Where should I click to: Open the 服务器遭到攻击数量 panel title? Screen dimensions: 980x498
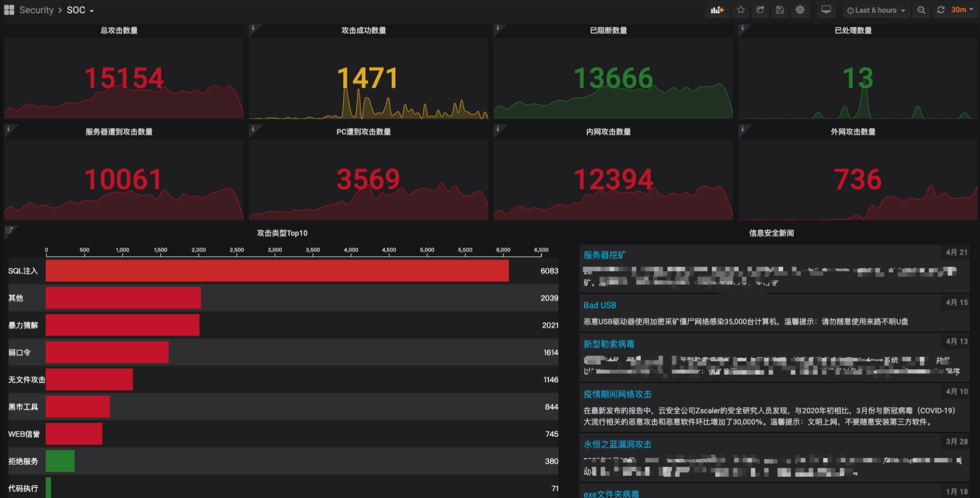[x=119, y=132]
